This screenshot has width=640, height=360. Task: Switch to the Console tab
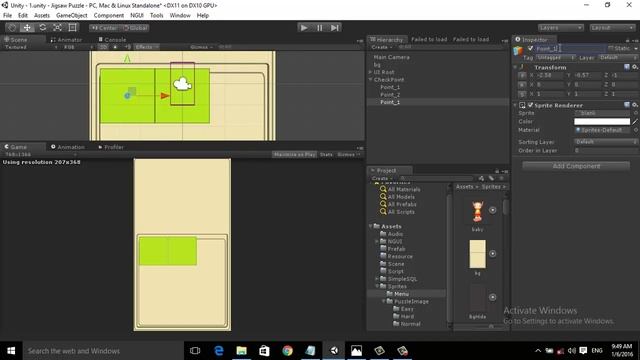click(112, 40)
